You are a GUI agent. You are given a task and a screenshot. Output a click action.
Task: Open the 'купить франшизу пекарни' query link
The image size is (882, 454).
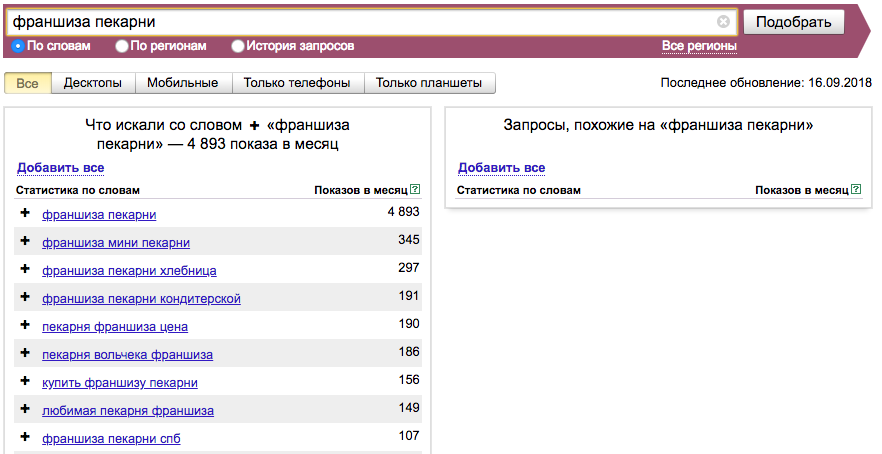coord(120,383)
